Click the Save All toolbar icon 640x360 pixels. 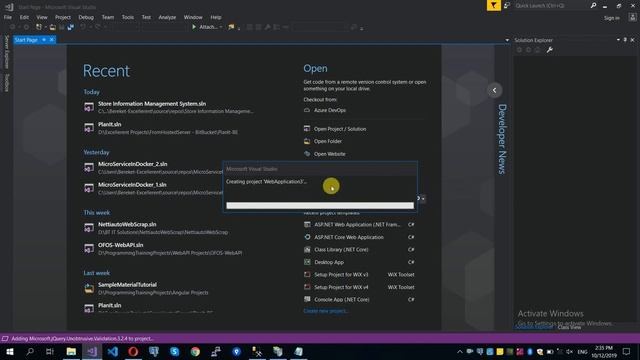coord(71,27)
